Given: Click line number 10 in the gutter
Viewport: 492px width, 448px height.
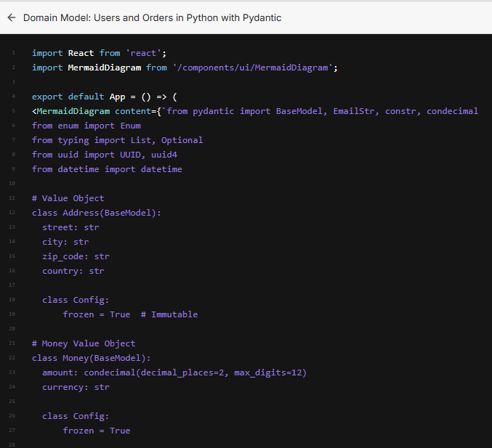Looking at the screenshot, I should tap(12, 184).
